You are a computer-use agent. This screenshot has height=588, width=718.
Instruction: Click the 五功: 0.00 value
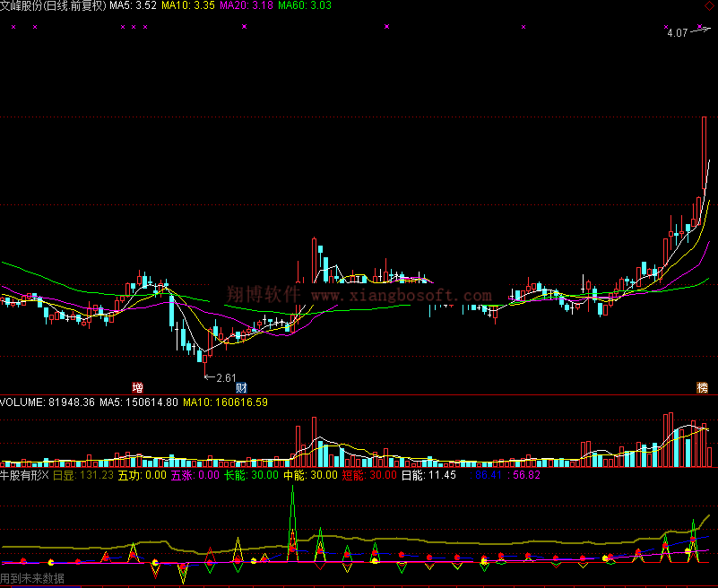click(142, 475)
